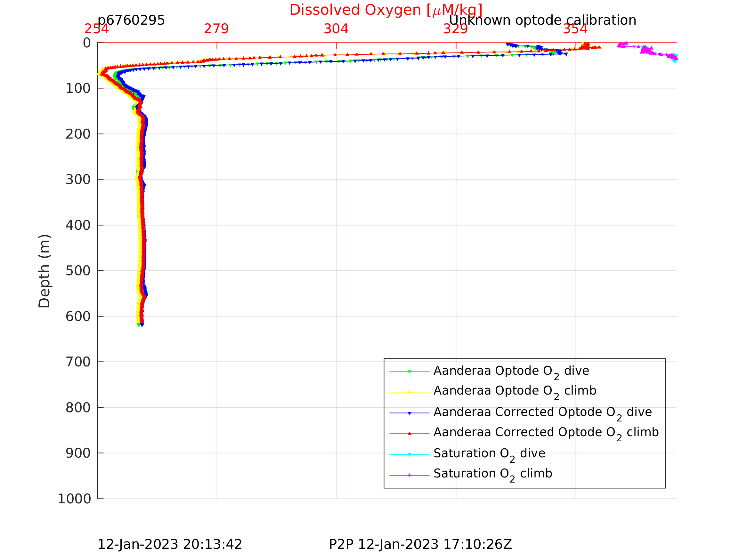Click the '500' depth tick label
The image size is (747, 560).
(78, 271)
